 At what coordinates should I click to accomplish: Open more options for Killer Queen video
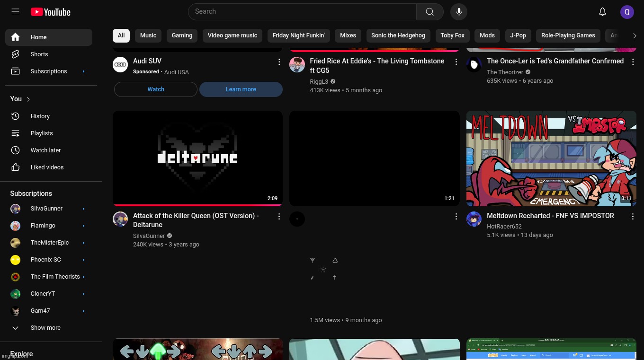coord(279,217)
